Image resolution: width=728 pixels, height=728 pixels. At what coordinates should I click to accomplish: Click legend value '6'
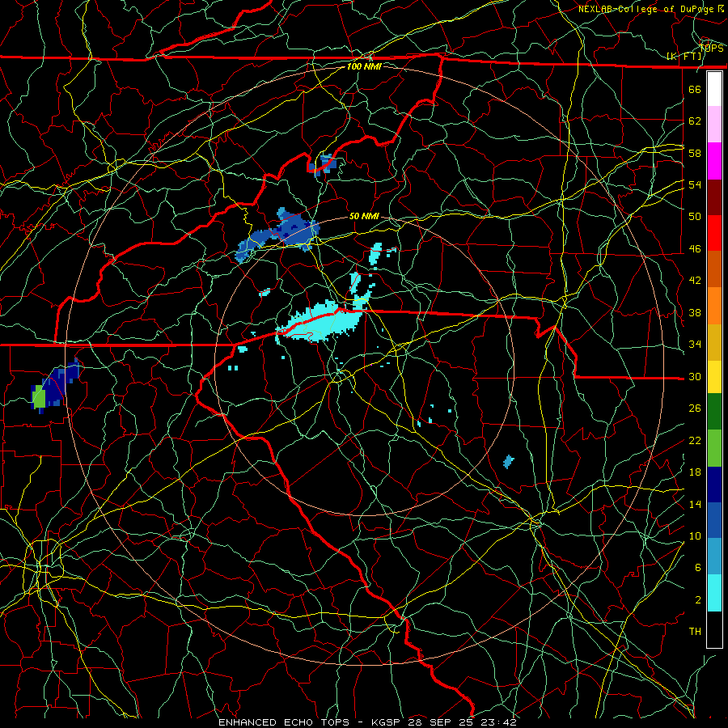[x=698, y=568]
